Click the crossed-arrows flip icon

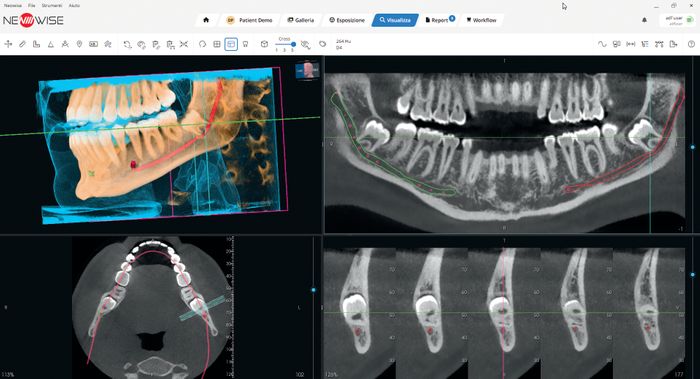[x=183, y=44]
